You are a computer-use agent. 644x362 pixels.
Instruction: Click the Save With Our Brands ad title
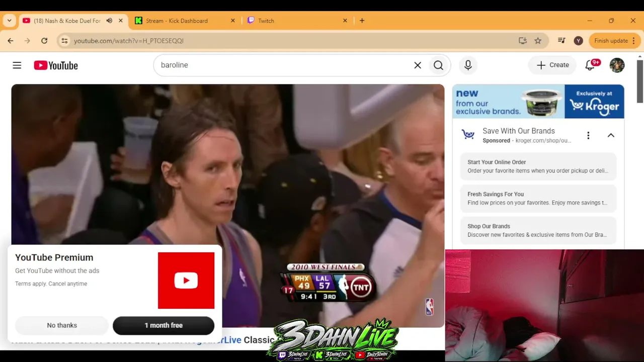click(x=519, y=131)
